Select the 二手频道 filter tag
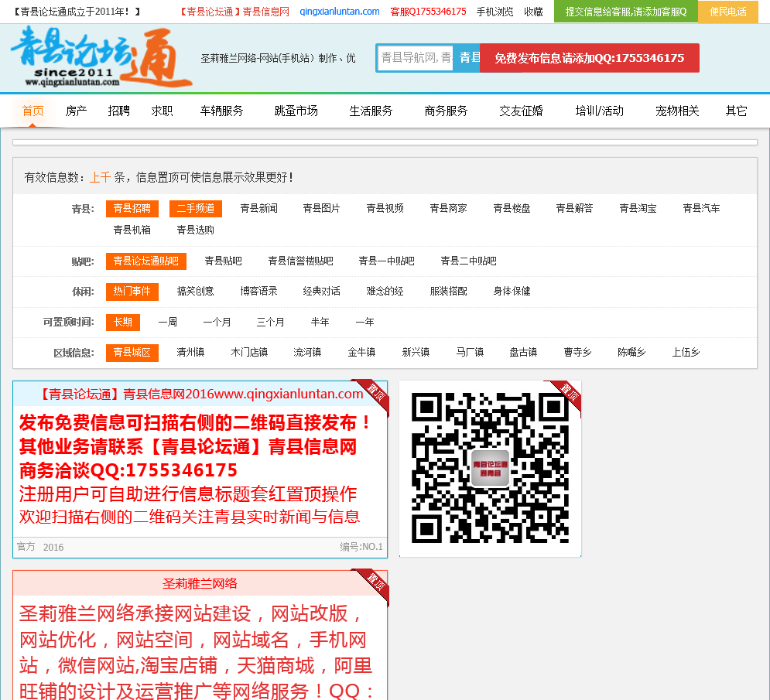The height and width of the screenshot is (700, 770). pyautogui.click(x=196, y=209)
